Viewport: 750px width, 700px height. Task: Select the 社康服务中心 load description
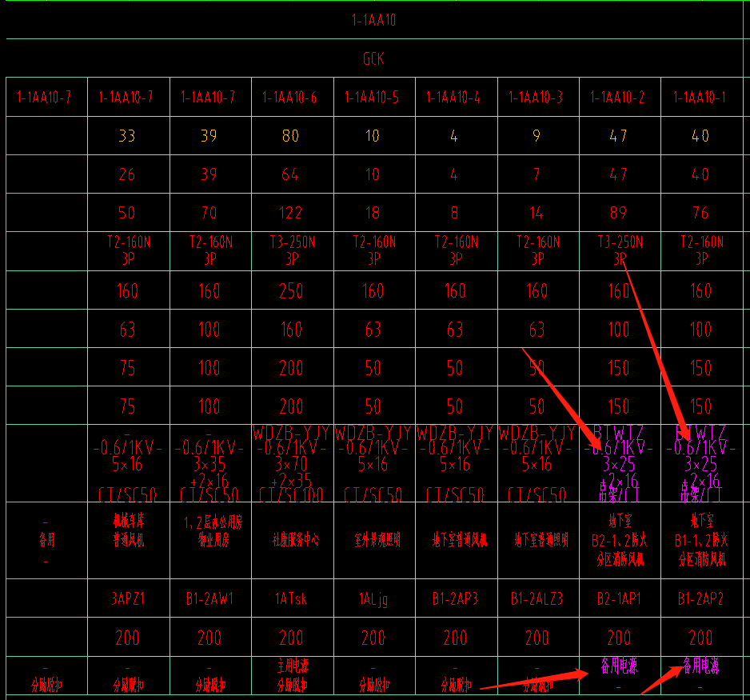tap(296, 540)
